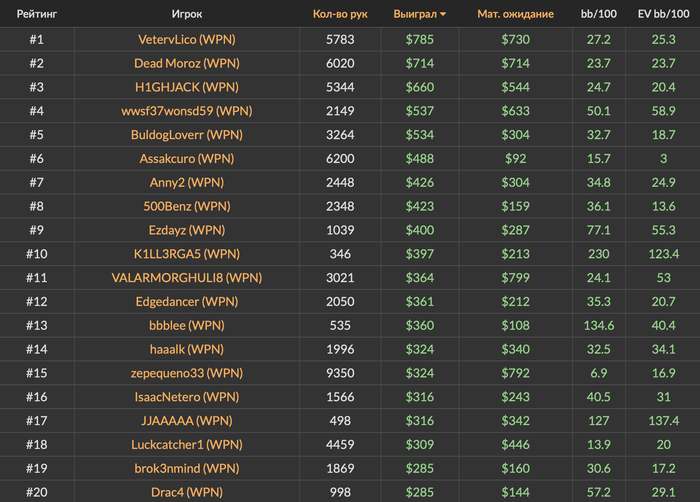Select K1LL3RGA5 (WPN) player link
The width and height of the screenshot is (700, 502).
point(187,254)
